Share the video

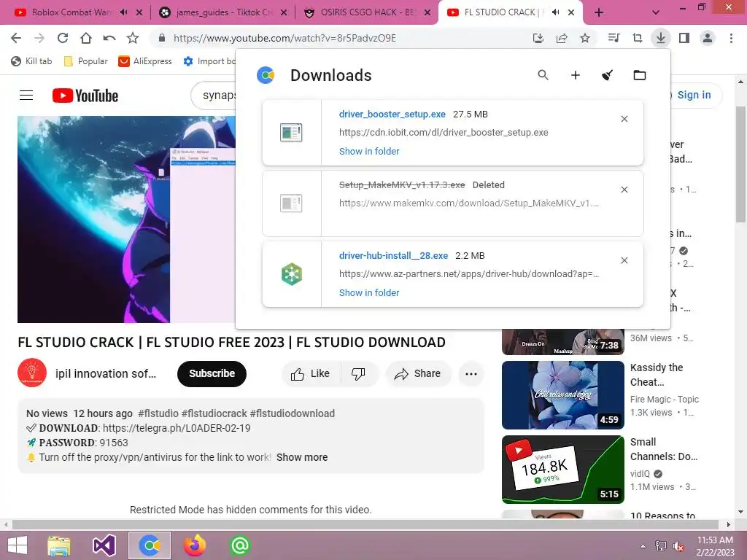(418, 374)
